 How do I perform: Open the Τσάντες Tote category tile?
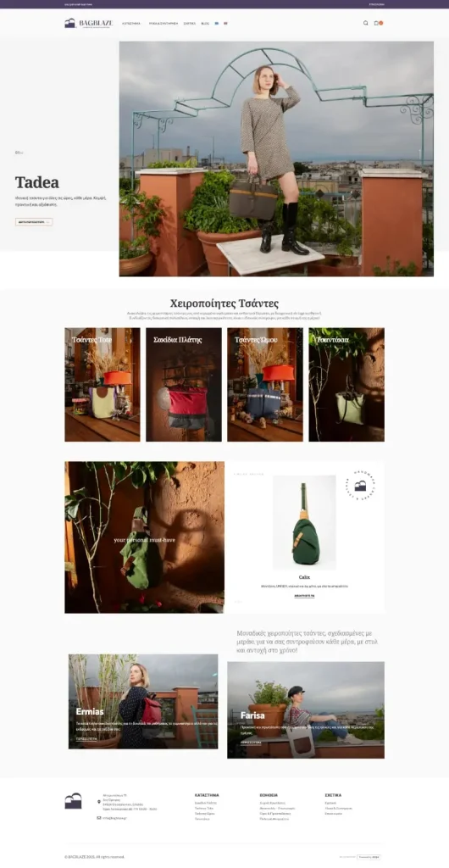point(103,385)
